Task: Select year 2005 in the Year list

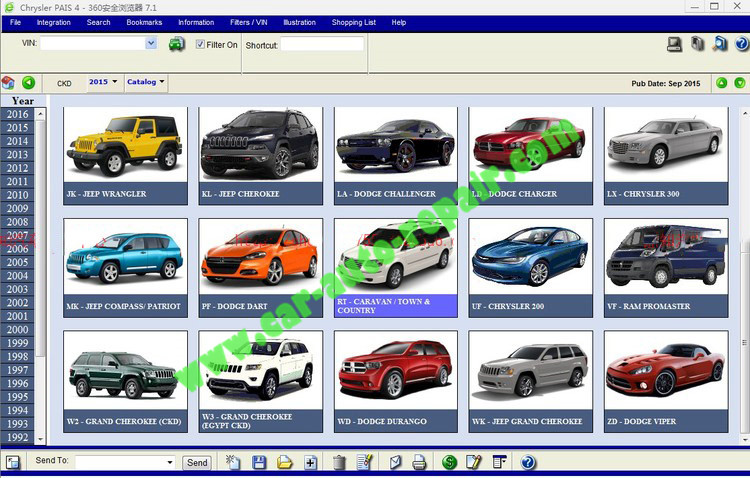Action: [18, 262]
